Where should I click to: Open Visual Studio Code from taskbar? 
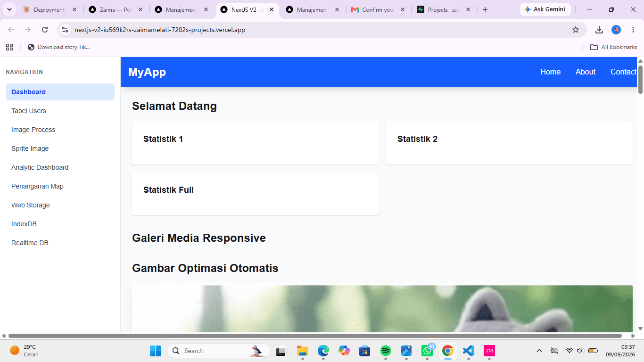pyautogui.click(x=468, y=351)
